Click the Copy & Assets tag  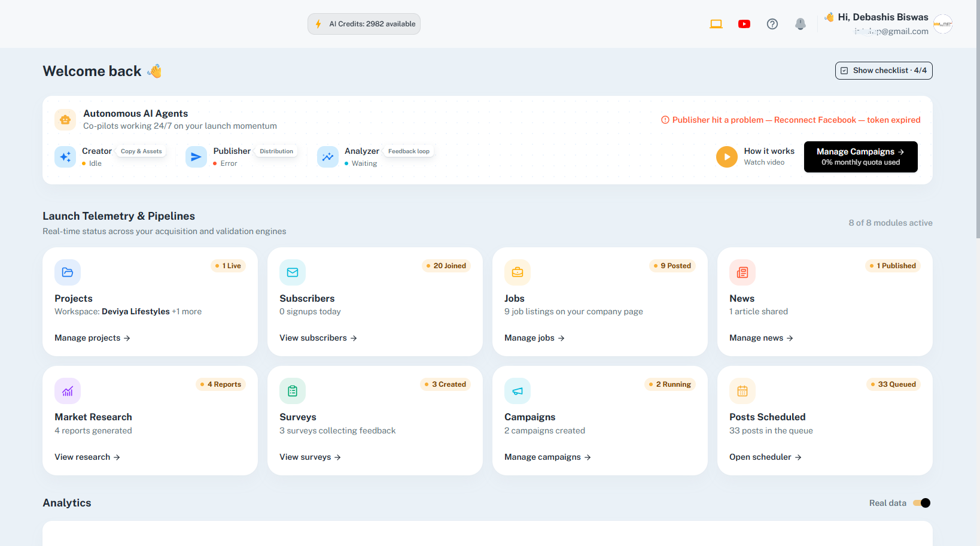pyautogui.click(x=141, y=151)
